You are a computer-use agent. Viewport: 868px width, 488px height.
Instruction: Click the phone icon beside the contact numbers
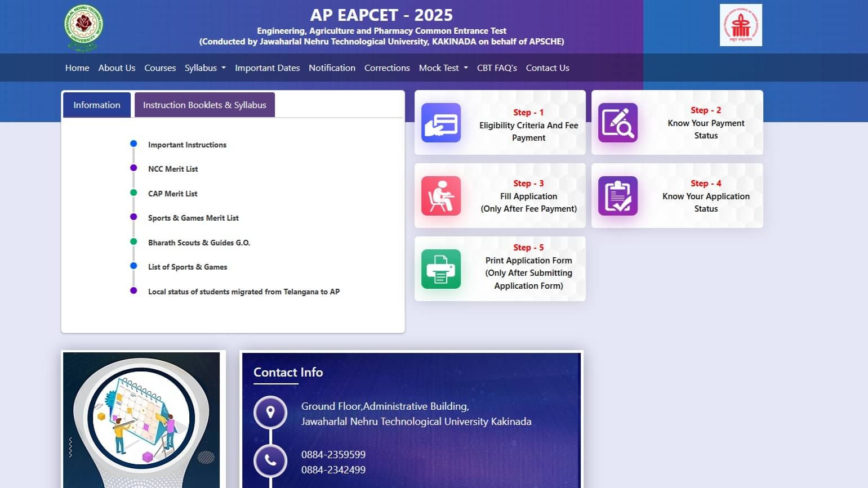[271, 462]
